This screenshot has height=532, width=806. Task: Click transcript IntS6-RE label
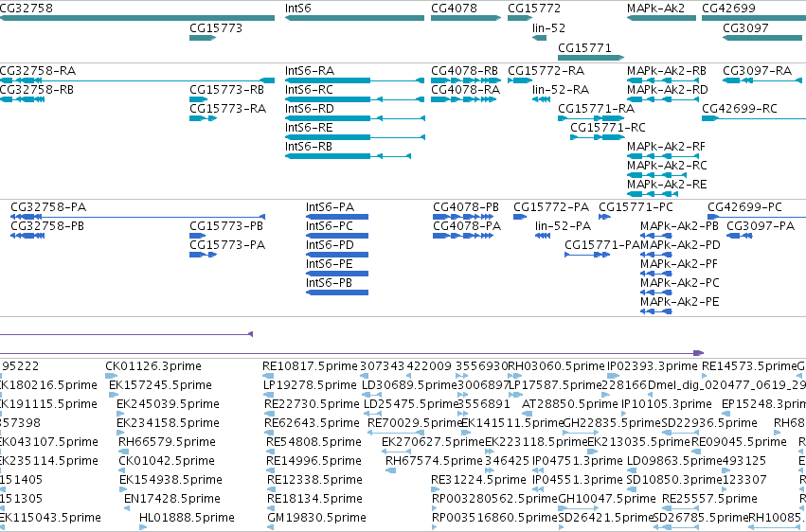click(x=309, y=128)
